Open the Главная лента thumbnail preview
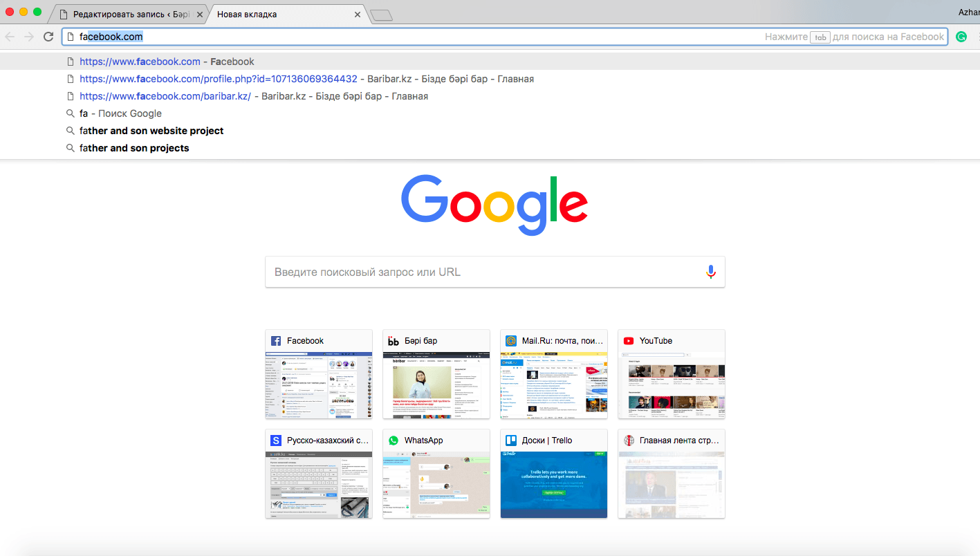Image resolution: width=980 pixels, height=556 pixels. [672, 485]
